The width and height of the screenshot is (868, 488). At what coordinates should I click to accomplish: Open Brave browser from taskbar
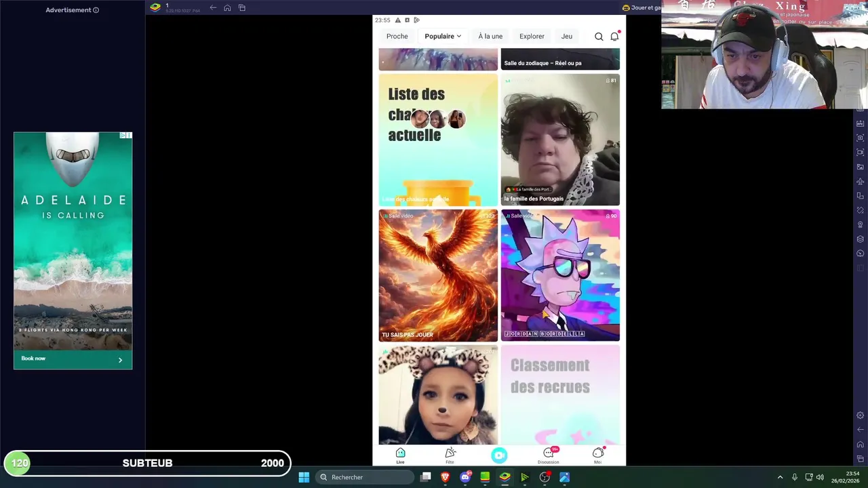[446, 477]
